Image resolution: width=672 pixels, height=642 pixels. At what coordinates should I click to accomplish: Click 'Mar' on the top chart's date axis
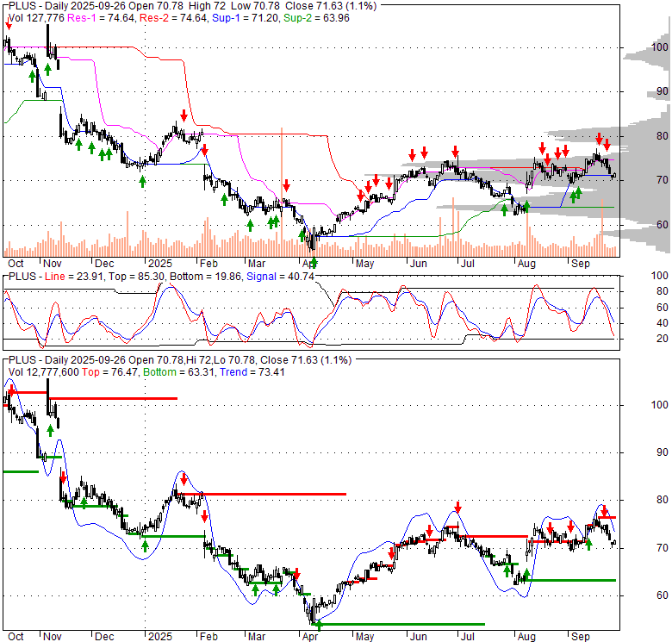(x=257, y=263)
